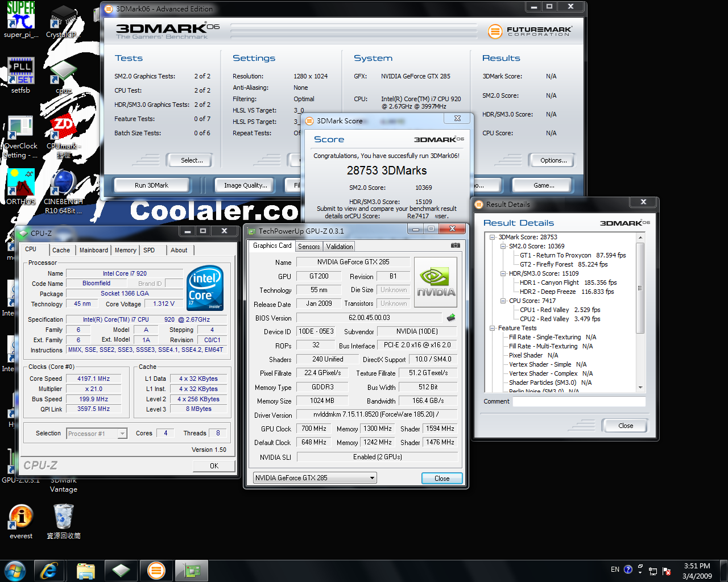The width and height of the screenshot is (728, 582).
Task: Click Select... button under Tests
Action: click(x=192, y=160)
